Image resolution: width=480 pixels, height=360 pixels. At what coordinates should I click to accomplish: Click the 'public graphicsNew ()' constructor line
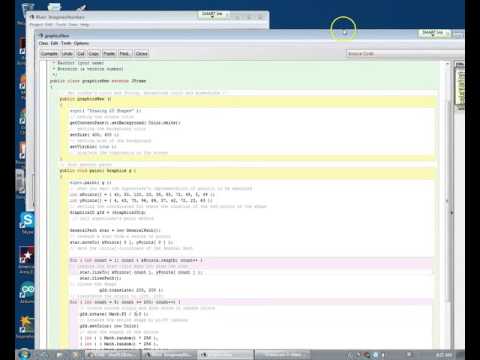(x=85, y=99)
